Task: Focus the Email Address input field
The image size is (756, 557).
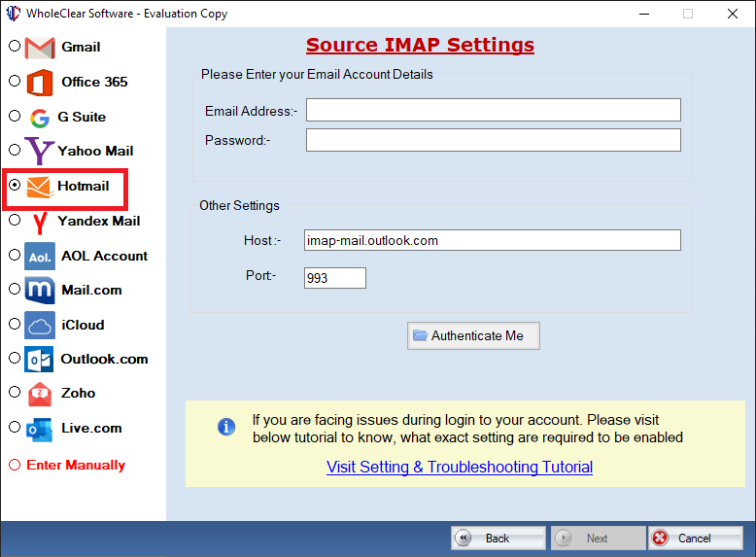Action: (x=494, y=110)
